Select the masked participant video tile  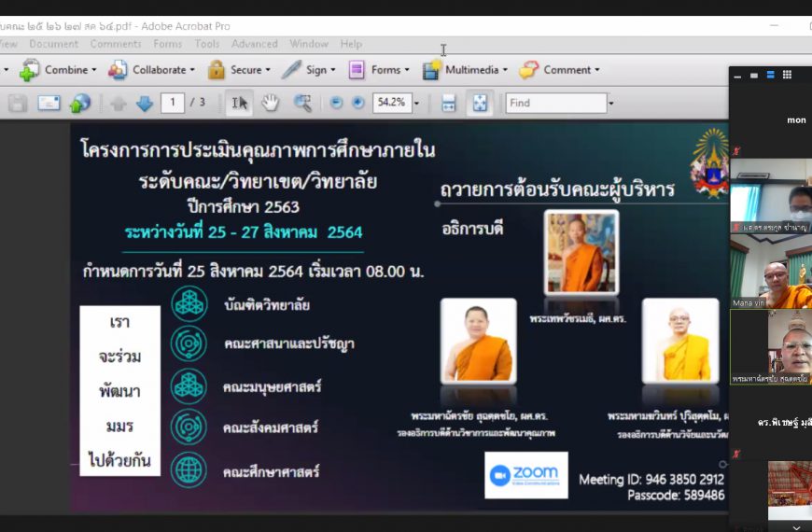[771, 196]
